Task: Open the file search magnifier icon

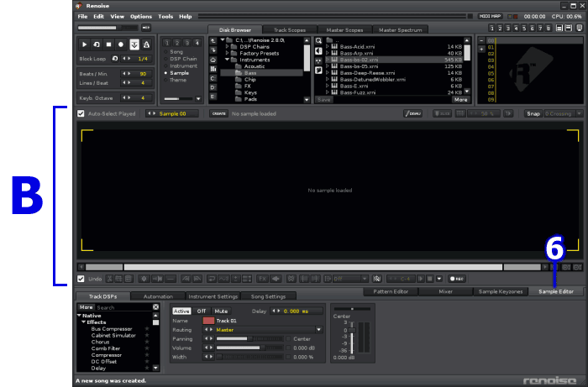Action: click(x=318, y=41)
